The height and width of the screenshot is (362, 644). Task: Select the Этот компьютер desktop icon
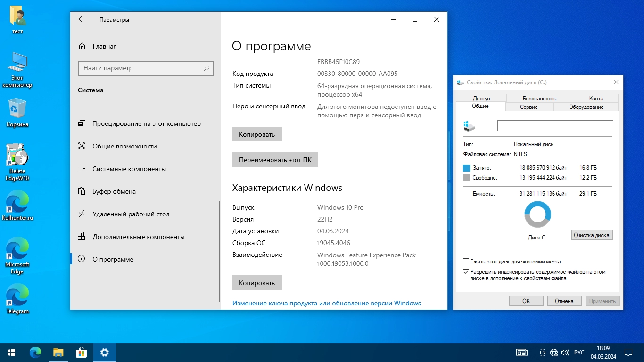coord(17,70)
